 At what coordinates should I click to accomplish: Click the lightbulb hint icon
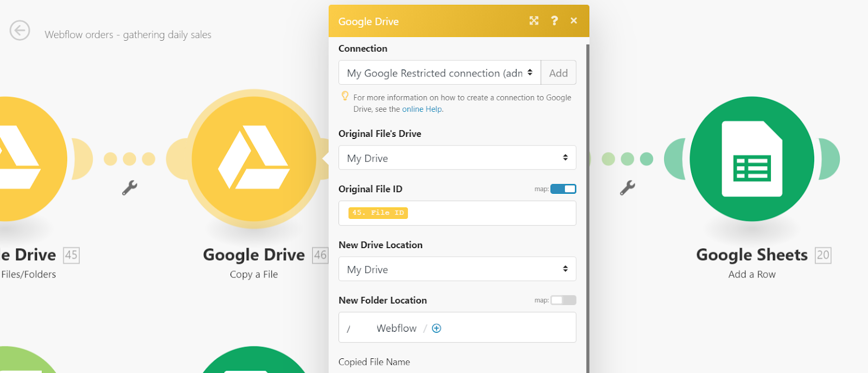[344, 96]
